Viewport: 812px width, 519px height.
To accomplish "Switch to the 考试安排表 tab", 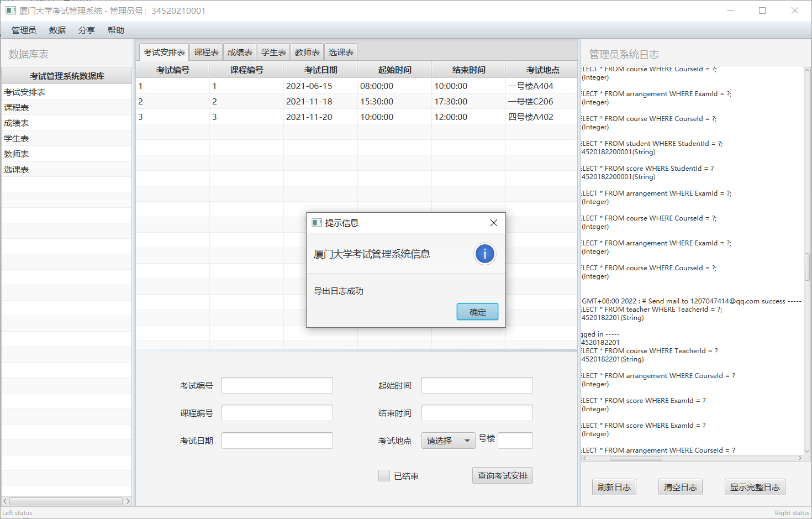I will coord(164,52).
